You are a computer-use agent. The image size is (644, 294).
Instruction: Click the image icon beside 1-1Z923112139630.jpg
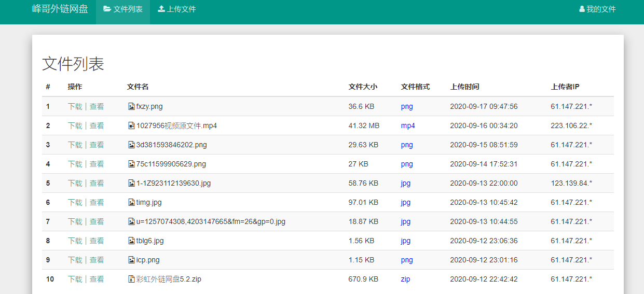pyautogui.click(x=131, y=183)
